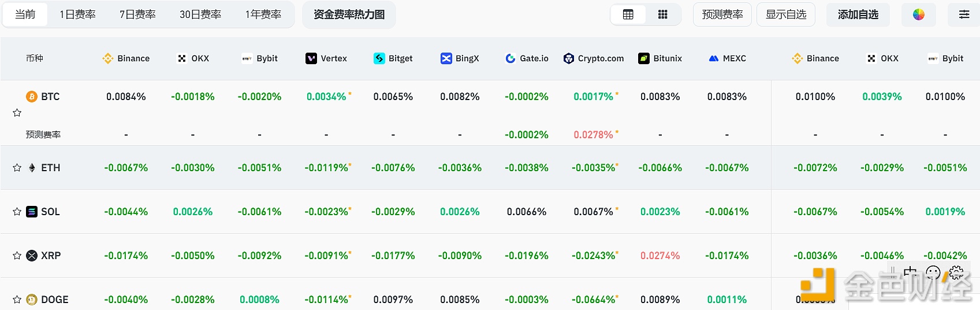Open the 资金费率热力图 tab
The width and height of the screenshot is (980, 310).
(x=349, y=14)
